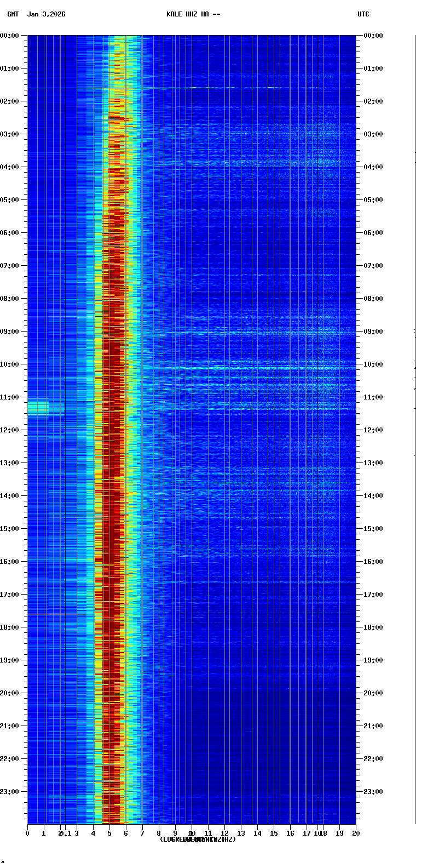Image resolution: width=439 pixels, height=868 pixels.
Task: Click the 13 Hz frequency axis label
Action: 241,833
